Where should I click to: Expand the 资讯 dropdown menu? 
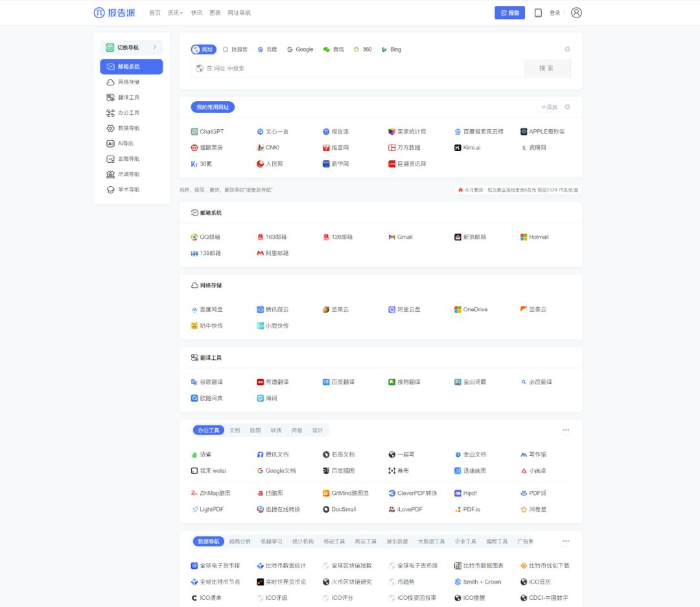pos(175,13)
